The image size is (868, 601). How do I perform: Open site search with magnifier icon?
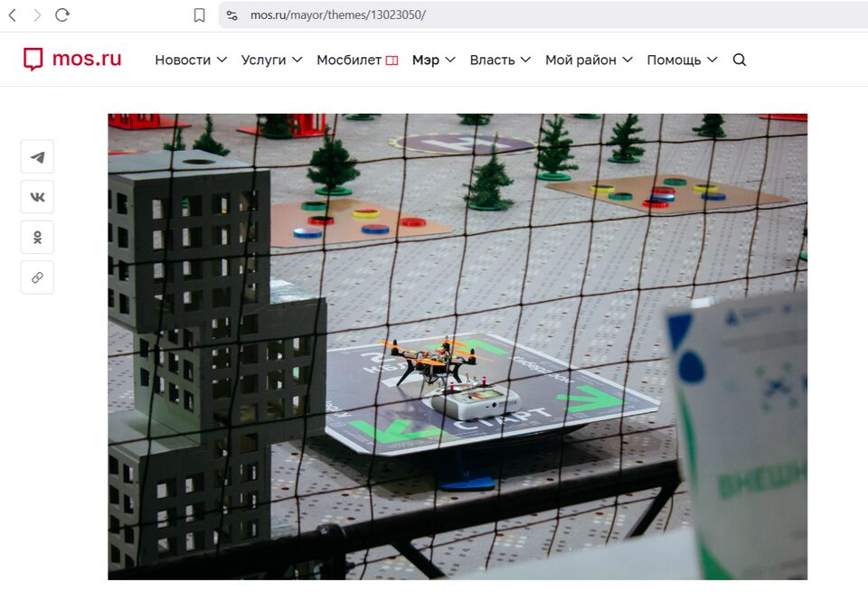[739, 61]
